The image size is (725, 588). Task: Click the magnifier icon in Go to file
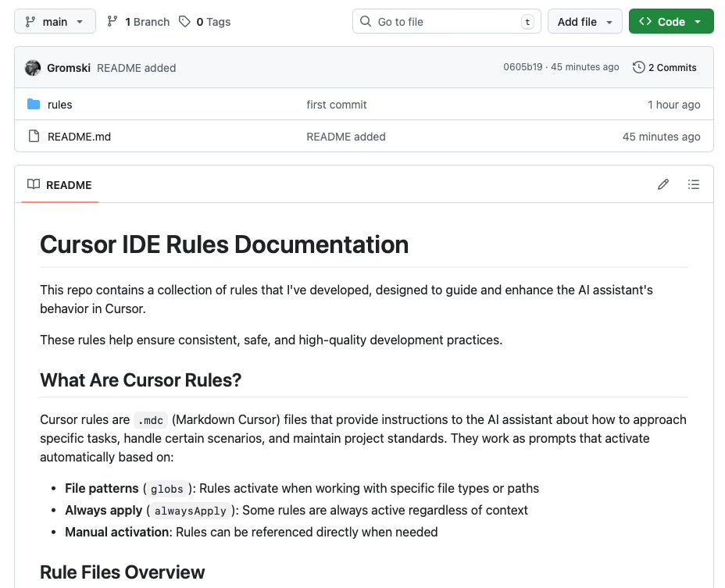pyautogui.click(x=366, y=21)
